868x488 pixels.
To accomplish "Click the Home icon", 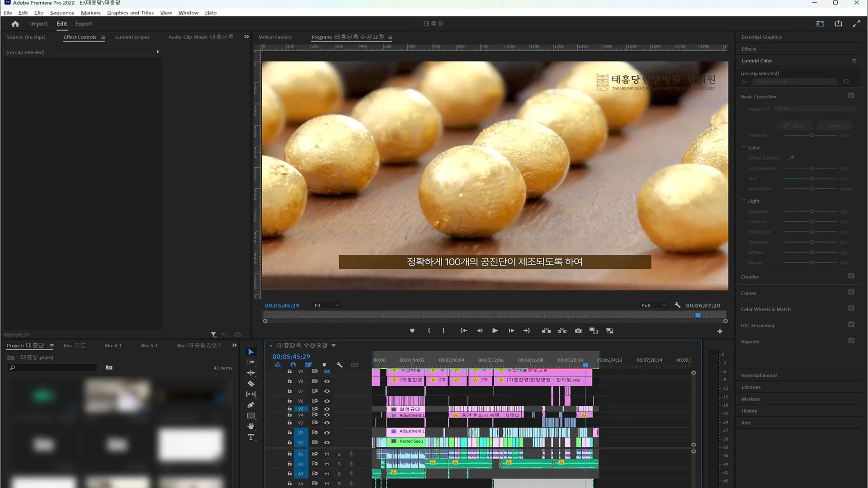I will pos(15,24).
